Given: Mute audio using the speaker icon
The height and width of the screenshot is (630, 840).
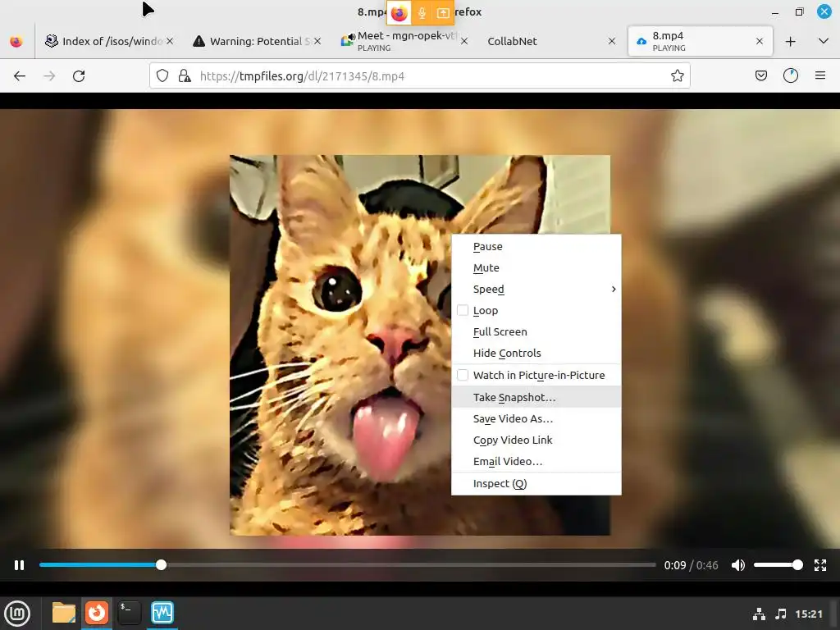Looking at the screenshot, I should [738, 565].
